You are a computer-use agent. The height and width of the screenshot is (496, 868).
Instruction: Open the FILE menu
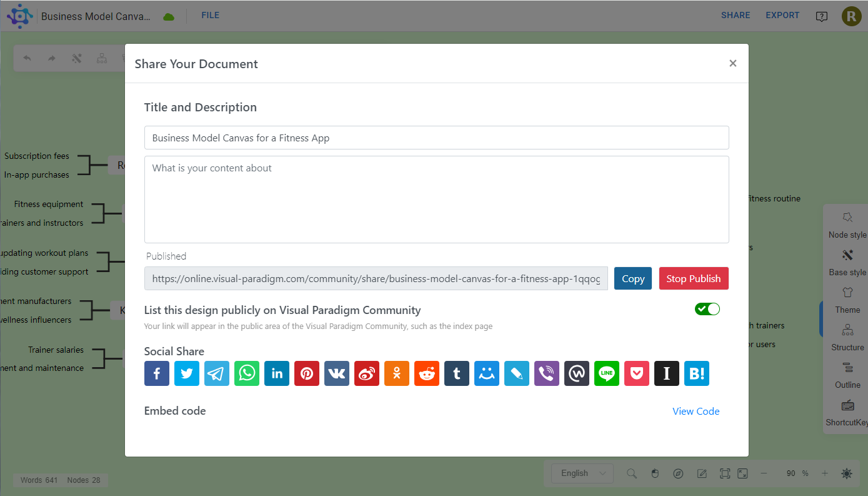(210, 16)
